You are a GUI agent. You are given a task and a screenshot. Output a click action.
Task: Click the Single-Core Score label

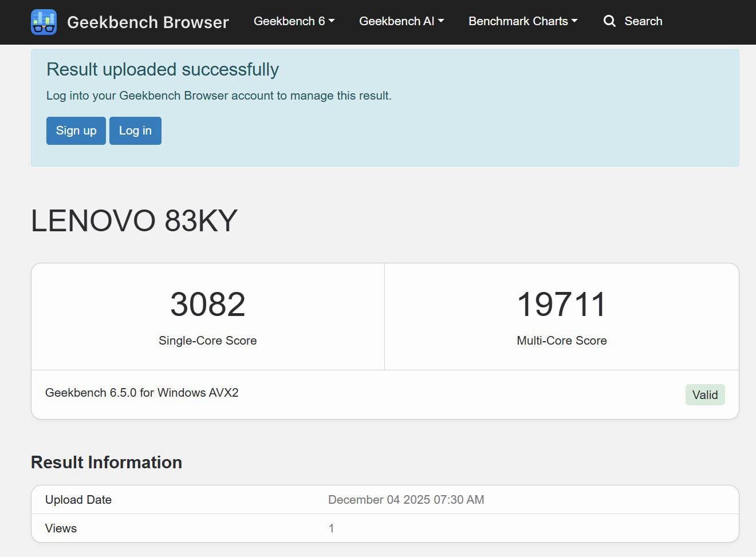tap(207, 341)
